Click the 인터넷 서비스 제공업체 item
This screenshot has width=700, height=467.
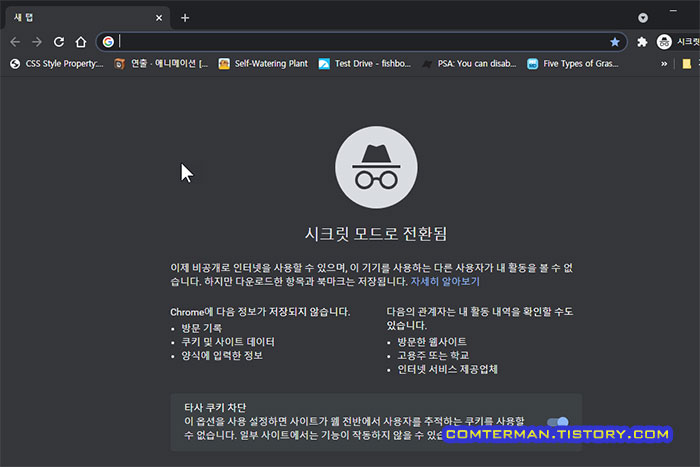447,370
